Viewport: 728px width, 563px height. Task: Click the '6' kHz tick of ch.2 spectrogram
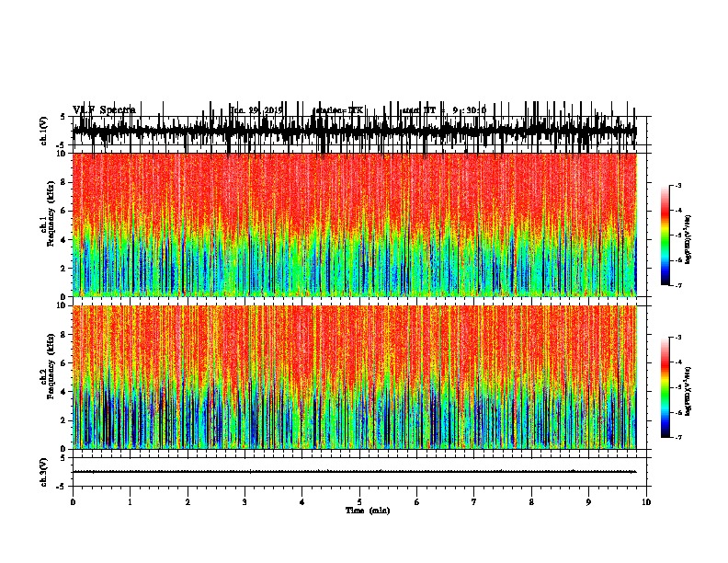coord(63,363)
